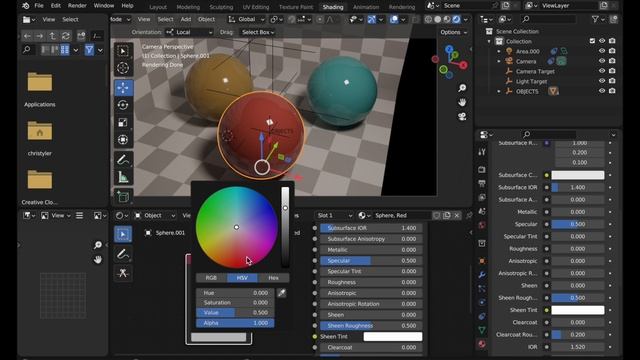The width and height of the screenshot is (640, 360).
Task: Switch to solid viewport shading
Action: pos(438,19)
